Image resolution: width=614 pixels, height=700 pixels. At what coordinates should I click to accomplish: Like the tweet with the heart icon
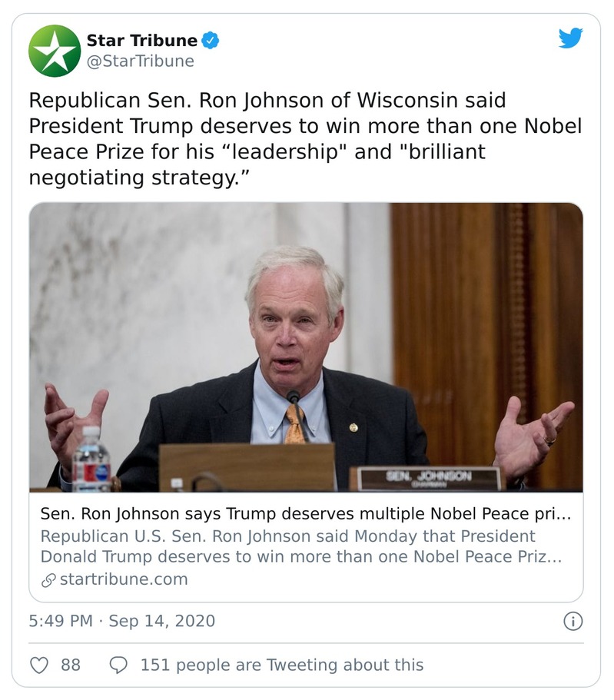(x=39, y=665)
